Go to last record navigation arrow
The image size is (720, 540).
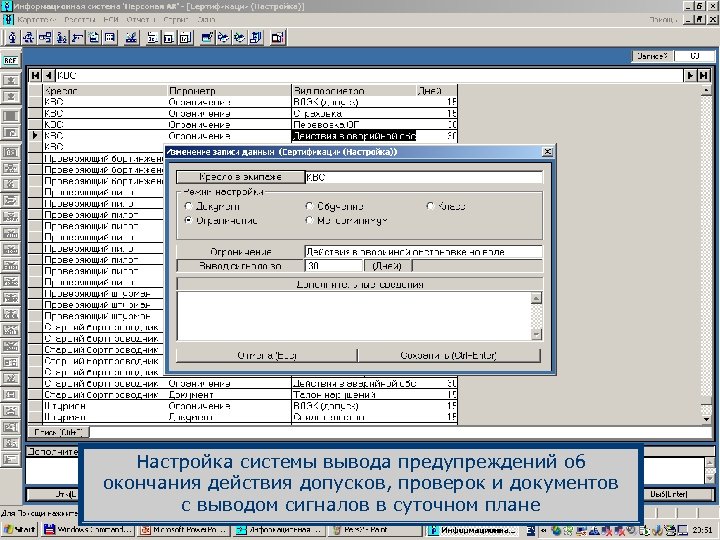pyautogui.click(x=703, y=75)
